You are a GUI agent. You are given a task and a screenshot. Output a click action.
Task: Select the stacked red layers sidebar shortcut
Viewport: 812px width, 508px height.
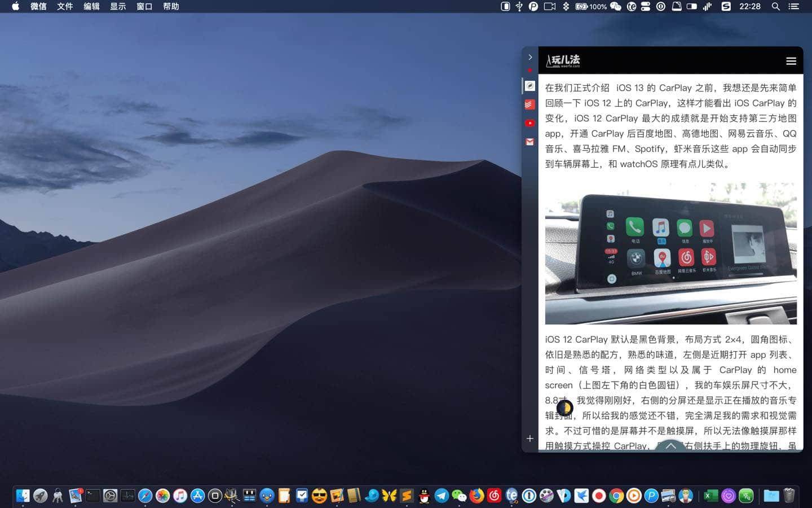(x=529, y=104)
